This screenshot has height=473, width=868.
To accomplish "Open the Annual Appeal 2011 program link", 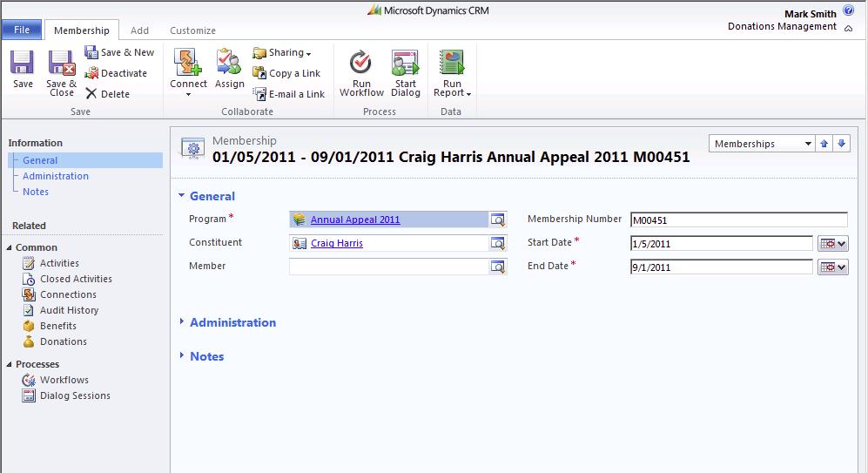I will [355, 220].
